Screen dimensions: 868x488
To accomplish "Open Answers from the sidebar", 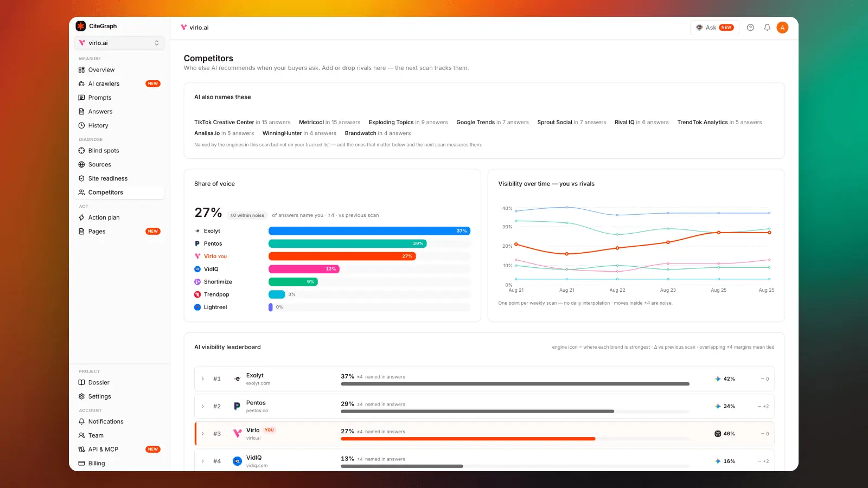I will (119, 112).
